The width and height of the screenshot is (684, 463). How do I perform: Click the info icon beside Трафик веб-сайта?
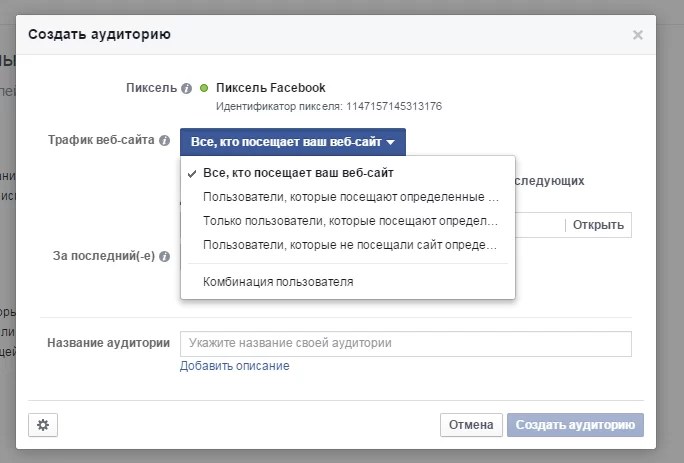click(164, 141)
